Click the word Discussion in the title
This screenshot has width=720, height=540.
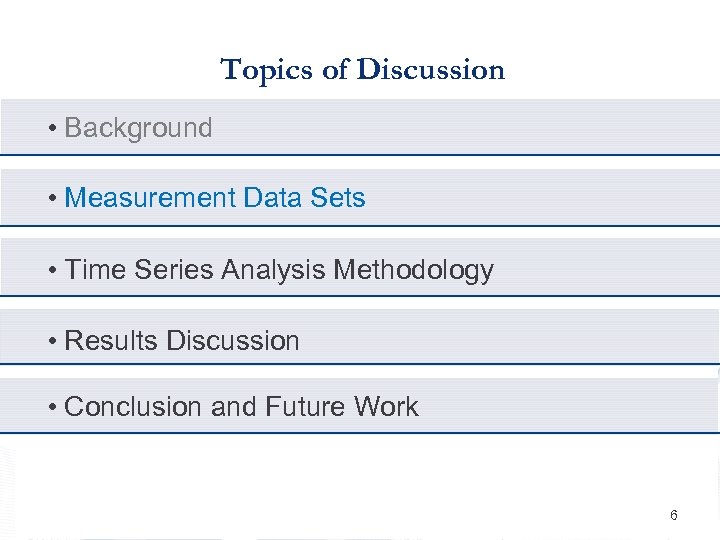click(431, 70)
